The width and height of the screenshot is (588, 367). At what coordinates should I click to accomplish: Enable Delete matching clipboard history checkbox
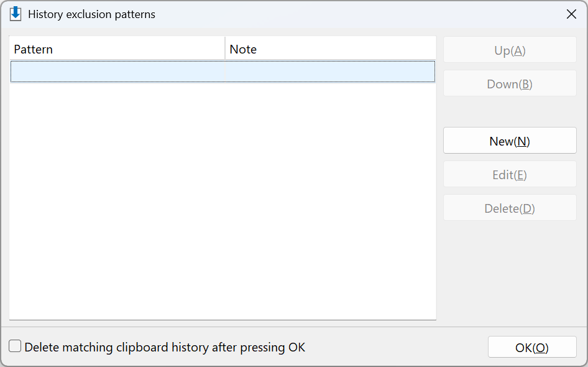pos(15,346)
